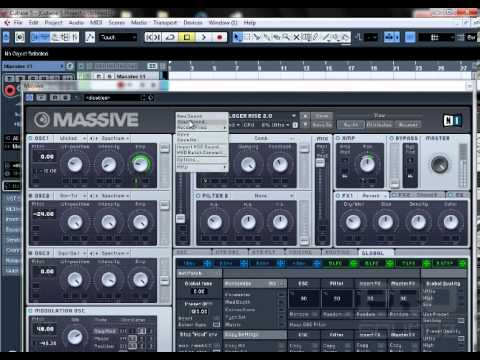Toggle OSC2 on/off
The width and height of the screenshot is (480, 360).
point(31,196)
